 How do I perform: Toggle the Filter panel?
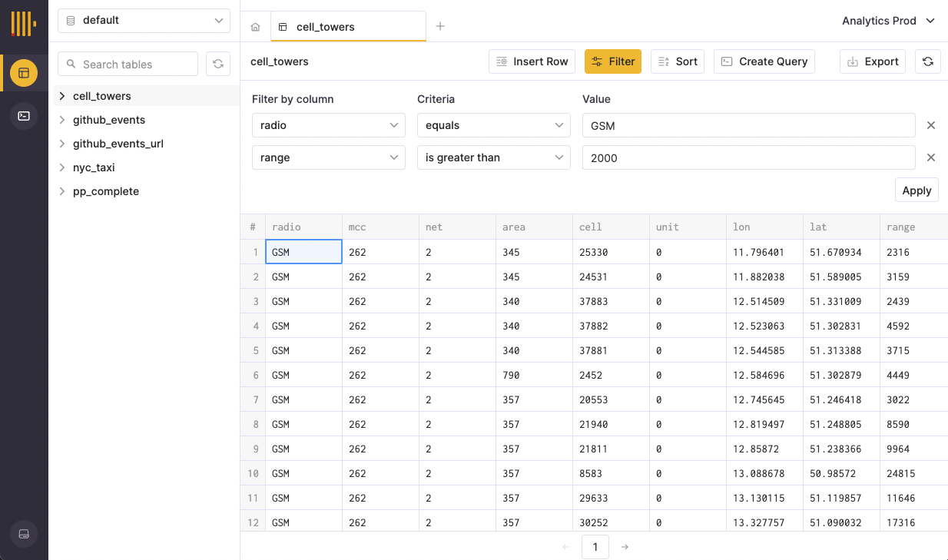(x=613, y=61)
